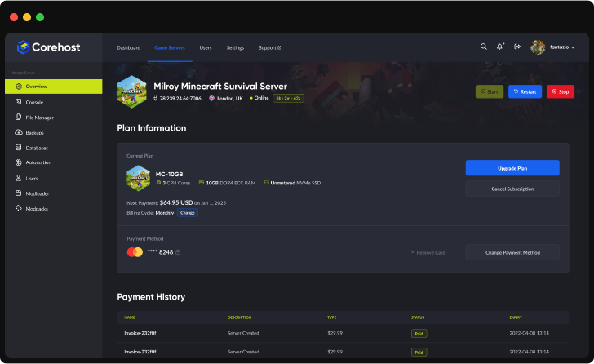This screenshot has height=364, width=594.
Task: Click the RAM icon beside 10GB
Action: [202, 183]
